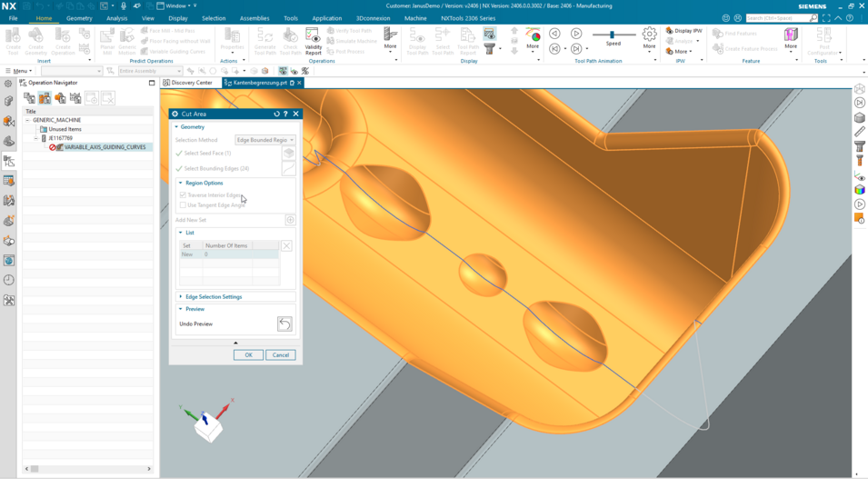Play the tool path animation forward
Screen dimensions: 868x488
[576, 34]
